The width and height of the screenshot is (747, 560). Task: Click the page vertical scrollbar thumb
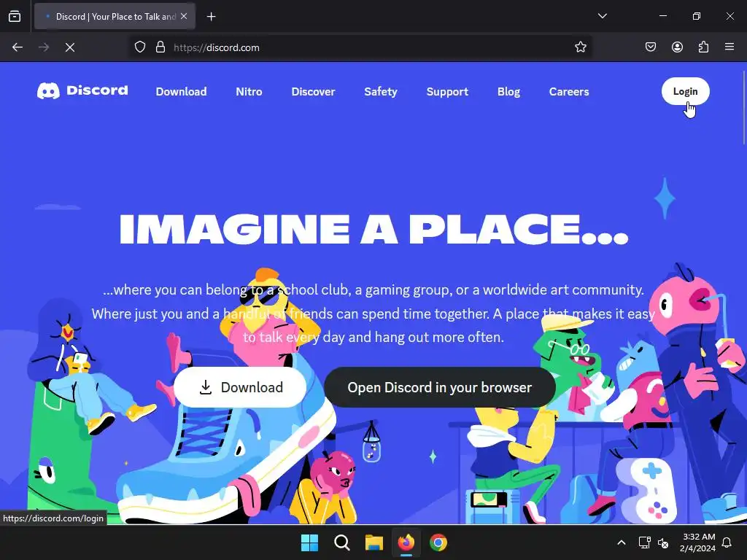pyautogui.click(x=743, y=107)
